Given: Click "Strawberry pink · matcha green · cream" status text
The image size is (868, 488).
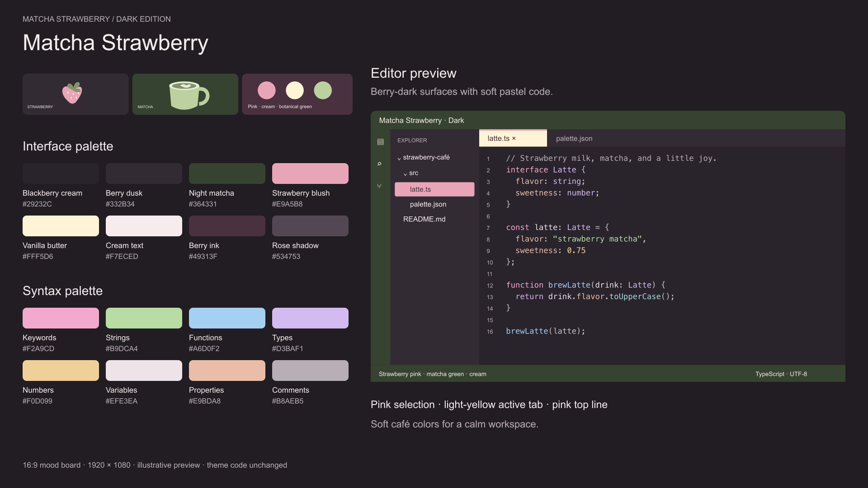Looking at the screenshot, I should [433, 374].
